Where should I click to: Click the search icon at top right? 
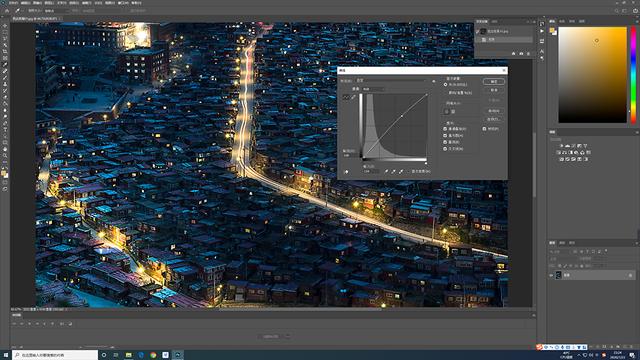point(616,11)
